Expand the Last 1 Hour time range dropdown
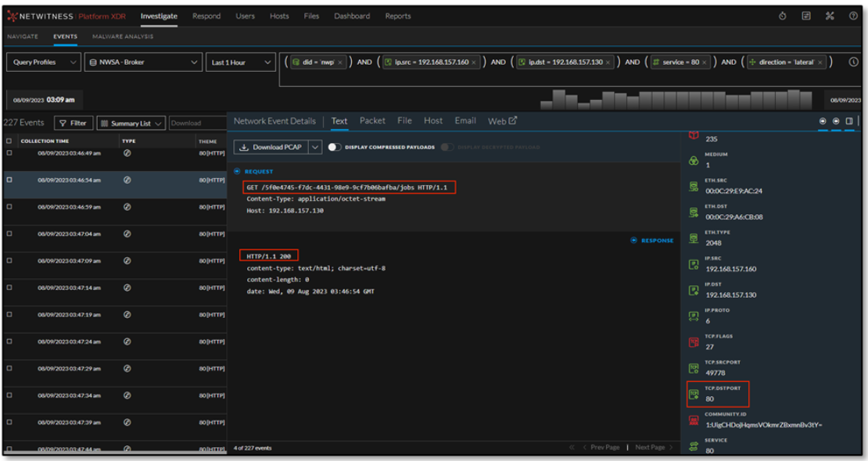This screenshot has height=461, width=868. point(241,63)
